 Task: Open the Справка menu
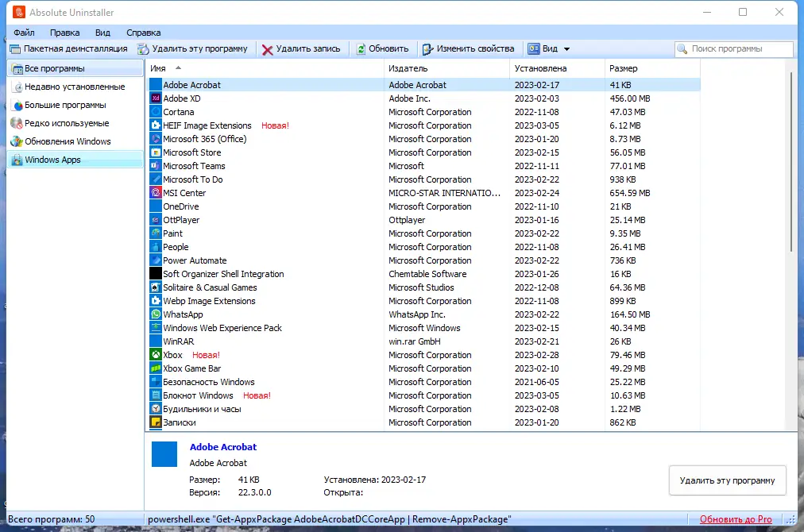(144, 33)
